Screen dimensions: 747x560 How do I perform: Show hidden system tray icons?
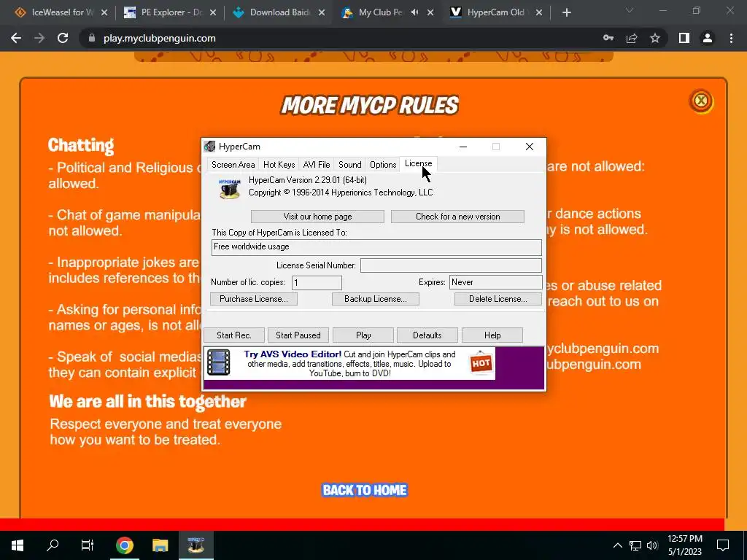click(617, 545)
